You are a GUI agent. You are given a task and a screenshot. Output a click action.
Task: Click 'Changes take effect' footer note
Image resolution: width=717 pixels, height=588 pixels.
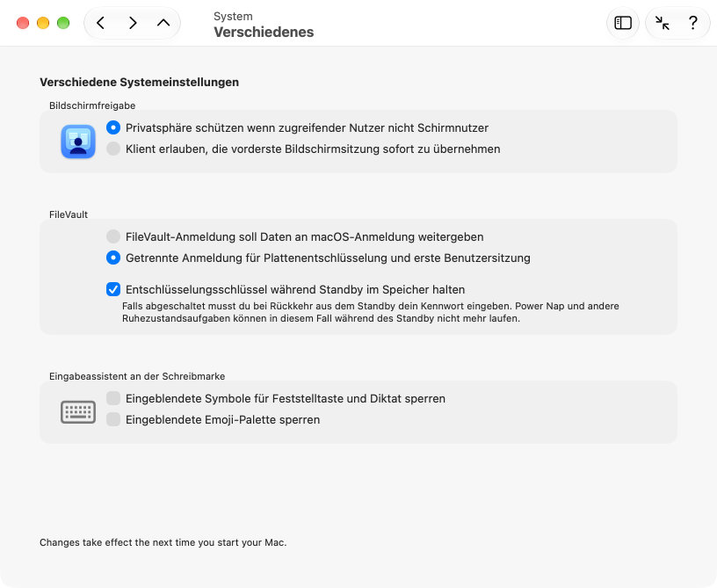pyautogui.click(x=163, y=542)
